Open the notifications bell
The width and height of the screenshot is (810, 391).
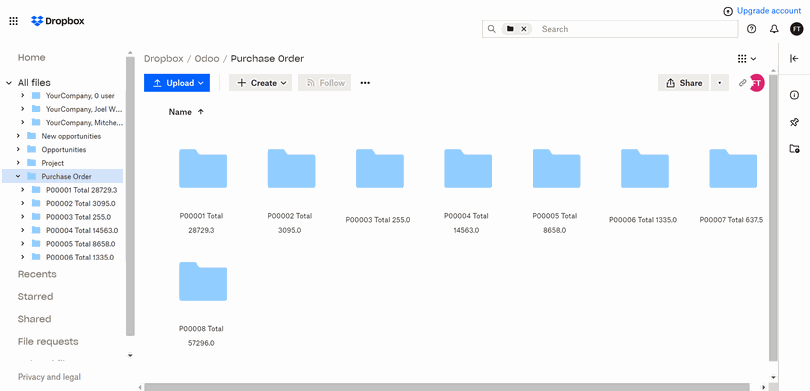pyautogui.click(x=774, y=29)
